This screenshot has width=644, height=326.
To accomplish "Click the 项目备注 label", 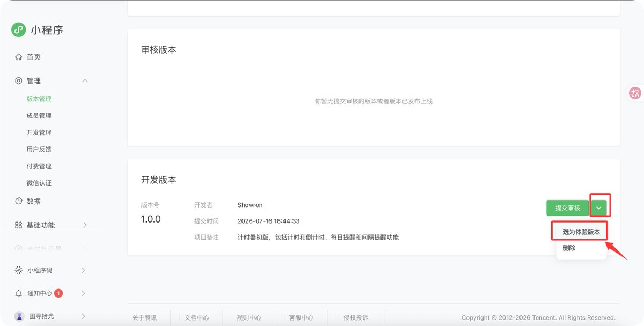I will 207,237.
